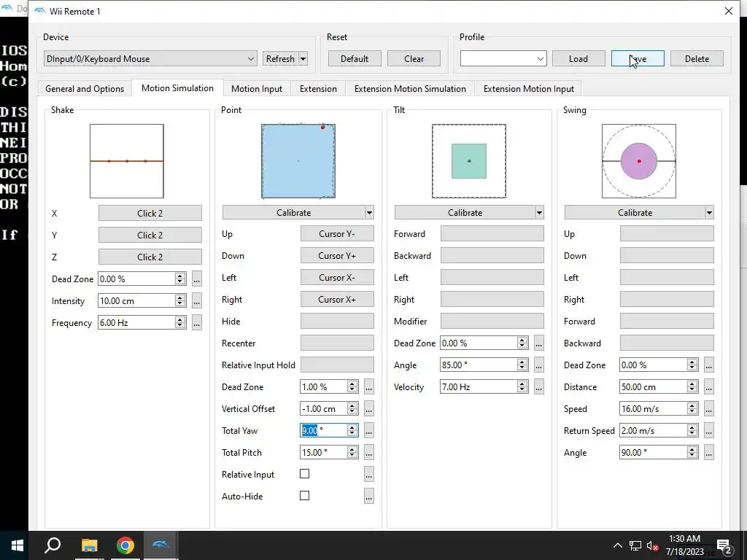Click the Clear reset button
747x560 pixels.
click(x=414, y=59)
